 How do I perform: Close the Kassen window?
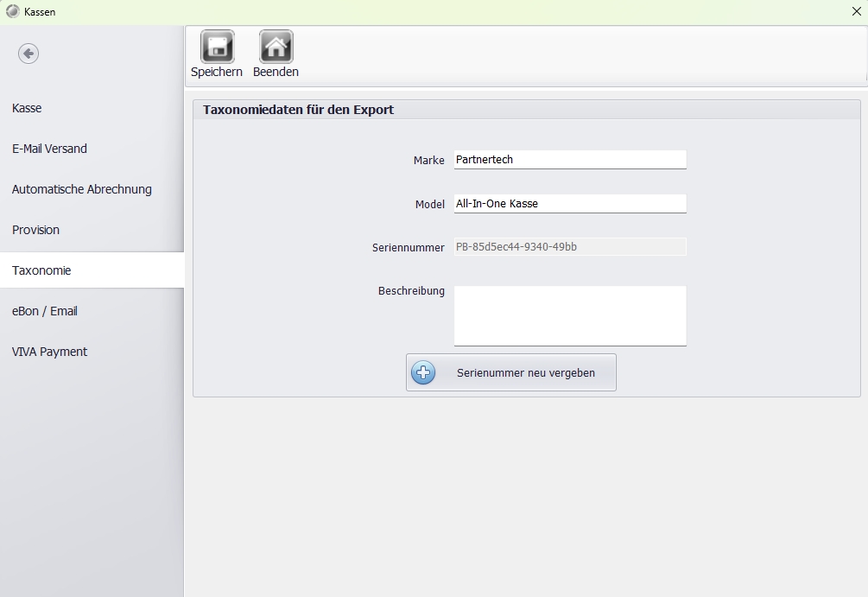tap(856, 12)
